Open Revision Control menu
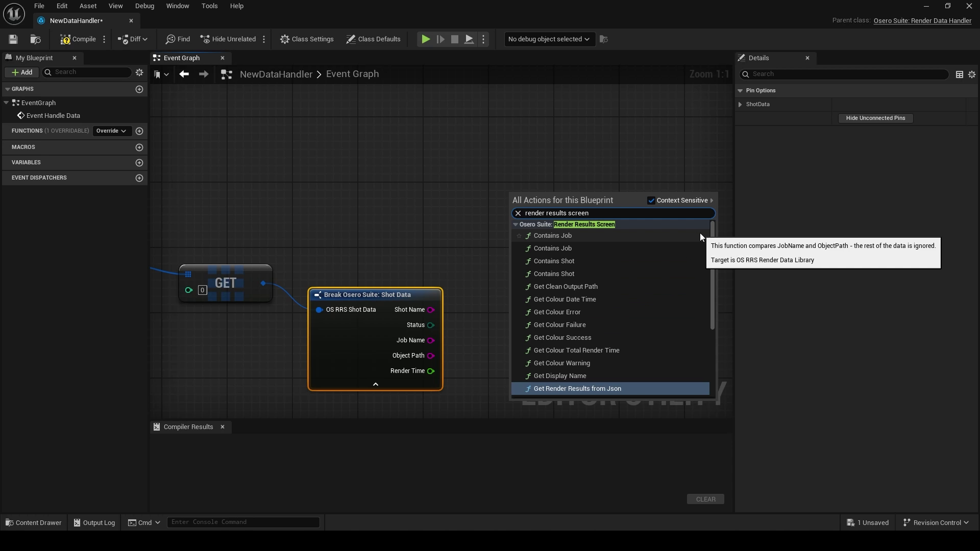This screenshot has height=551, width=980. [936, 523]
